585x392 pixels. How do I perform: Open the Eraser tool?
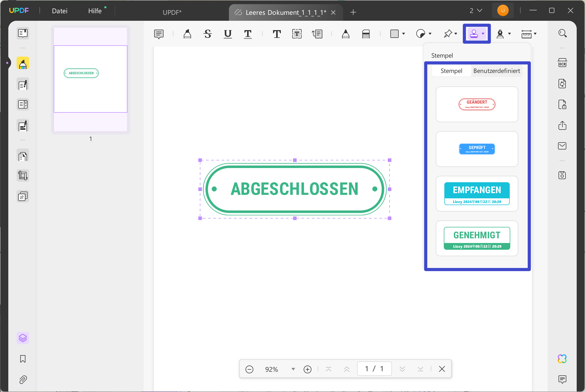tap(366, 34)
